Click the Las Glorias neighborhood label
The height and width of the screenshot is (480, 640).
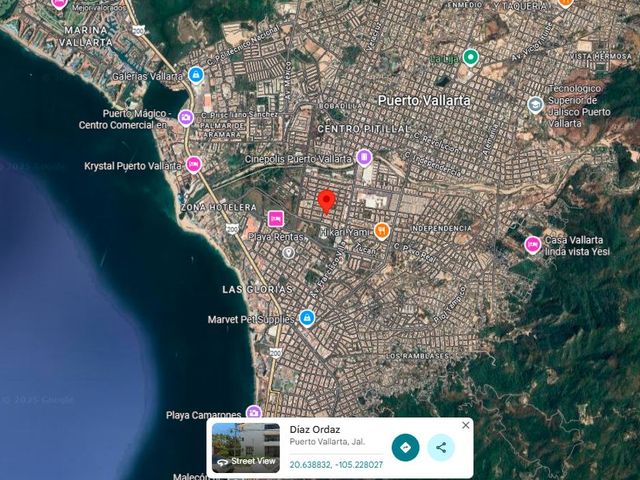click(258, 289)
